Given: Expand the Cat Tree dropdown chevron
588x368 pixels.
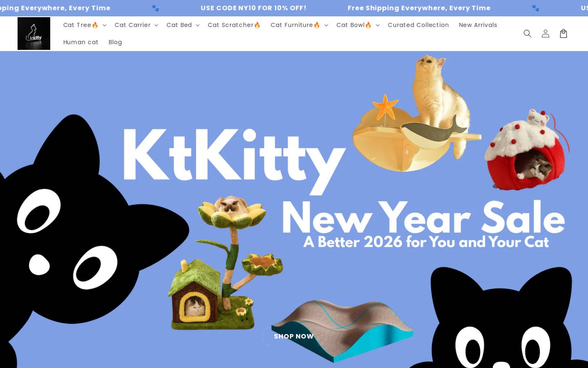Looking at the screenshot, I should click(x=104, y=25).
